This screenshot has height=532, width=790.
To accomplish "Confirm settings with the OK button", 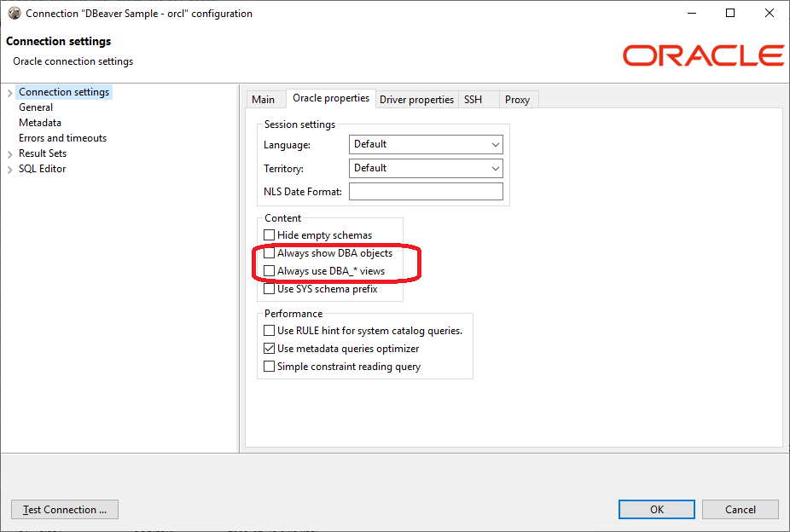I will click(x=656, y=509).
